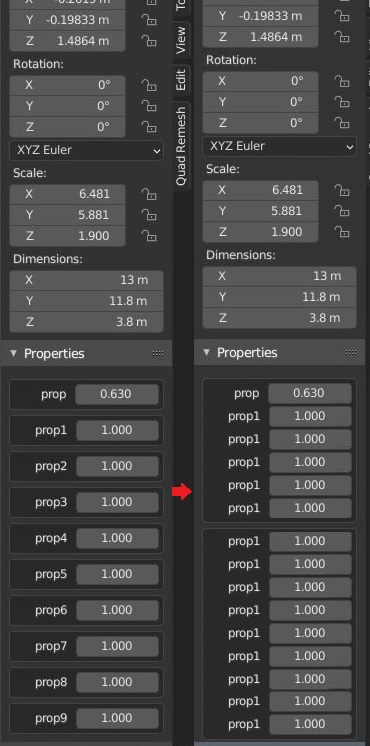Collapse the Properties section in left panel

click(x=13, y=353)
